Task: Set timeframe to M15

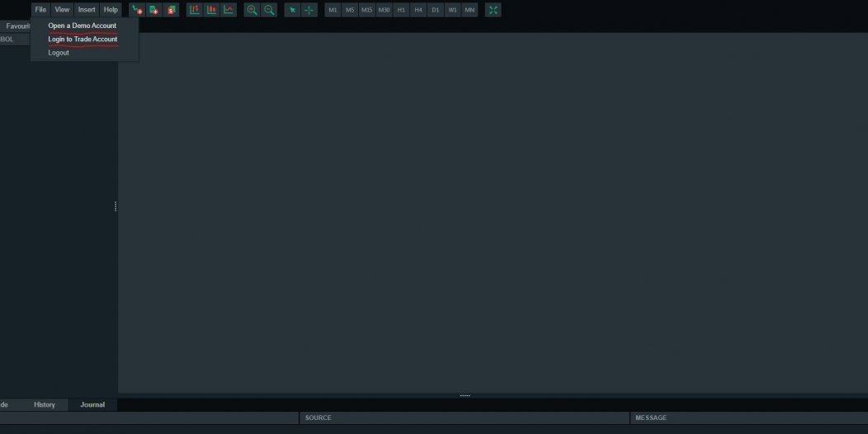Action: coord(367,10)
